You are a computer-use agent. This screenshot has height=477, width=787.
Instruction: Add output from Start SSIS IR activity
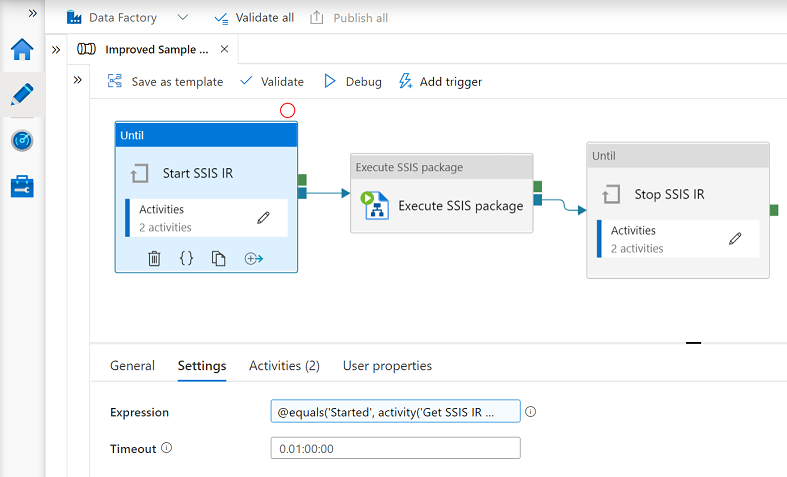click(x=253, y=258)
